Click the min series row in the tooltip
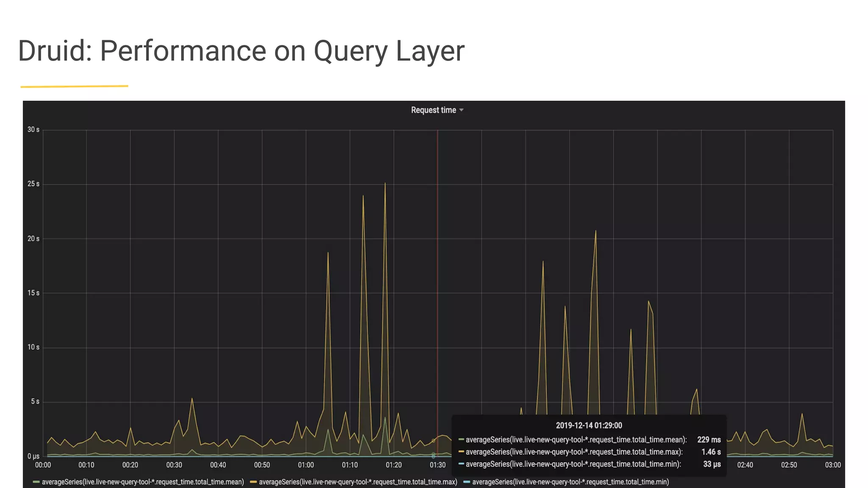 [590, 464]
